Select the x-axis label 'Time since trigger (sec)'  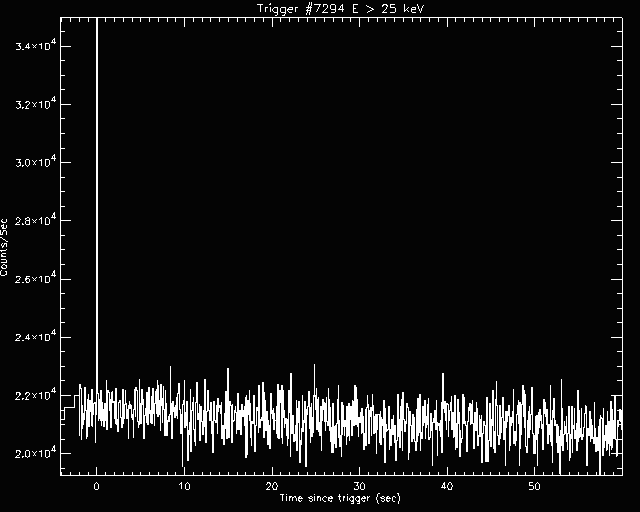coord(340,498)
